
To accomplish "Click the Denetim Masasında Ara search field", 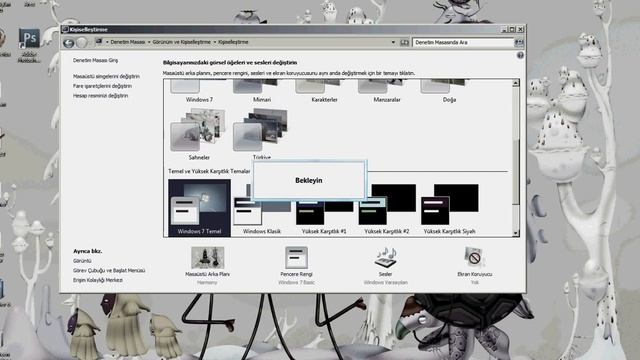I will pos(463,42).
